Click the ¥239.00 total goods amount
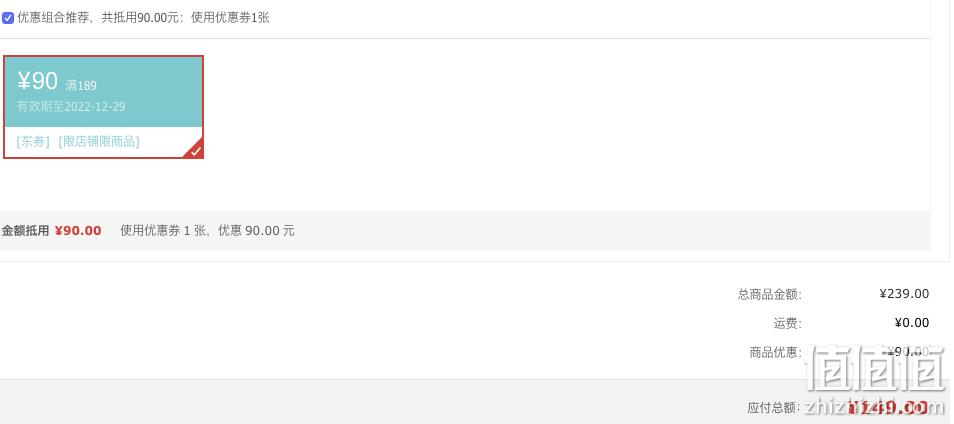Image resolution: width=954 pixels, height=424 pixels. pos(904,294)
